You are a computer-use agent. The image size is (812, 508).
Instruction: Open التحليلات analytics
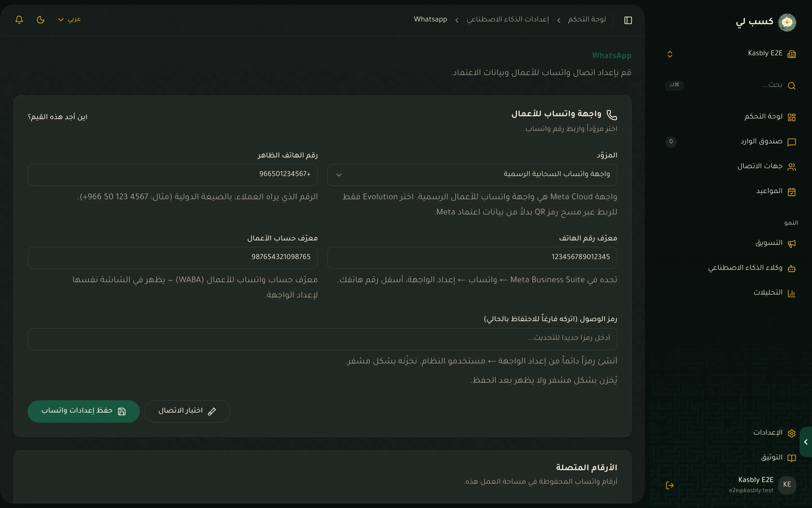[731, 293]
